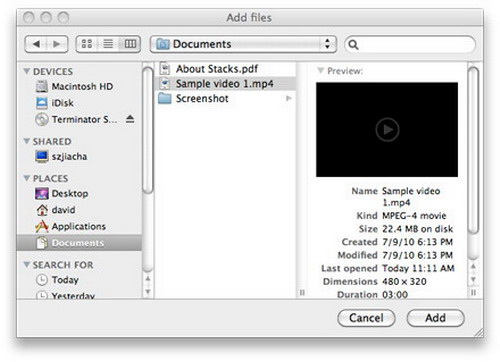The width and height of the screenshot is (500, 362).
Task: Click the preview column resize handle
Action: (x=473, y=293)
